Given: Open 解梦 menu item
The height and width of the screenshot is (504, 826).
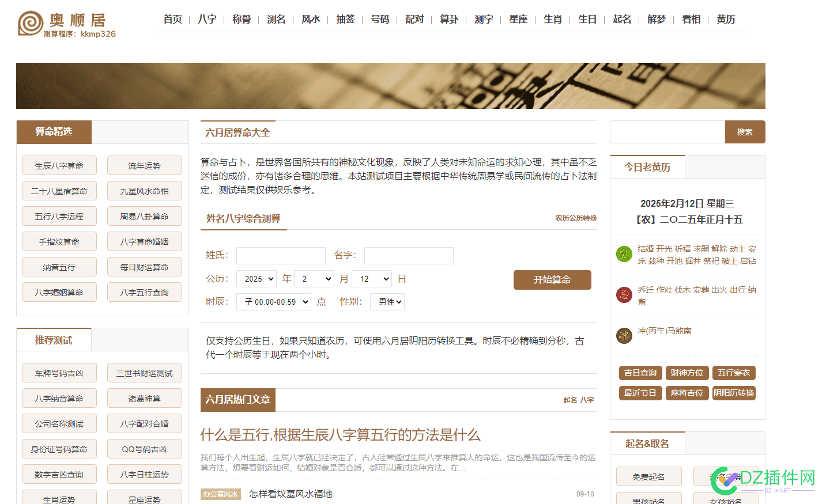Looking at the screenshot, I should pyautogui.click(x=657, y=20).
